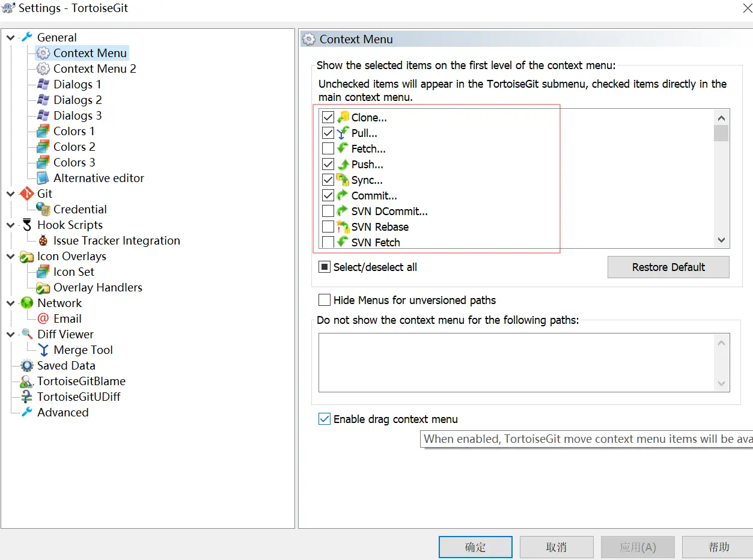Uncheck the Pull... checkbox
This screenshot has width=753, height=560.
[x=328, y=133]
